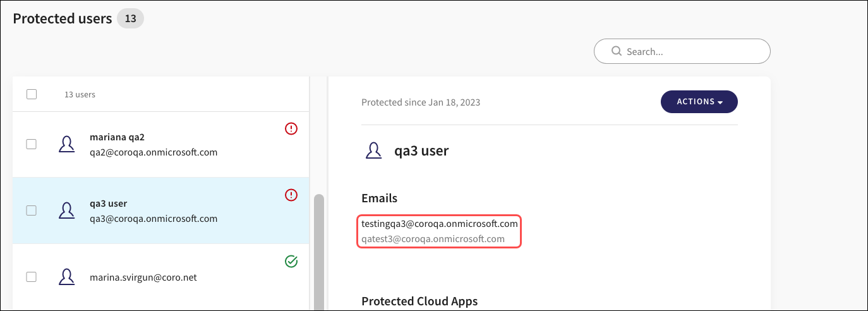Click the qatest3@coroqa.onmicrosoft.com alias email
The width and height of the screenshot is (868, 311).
(433, 239)
